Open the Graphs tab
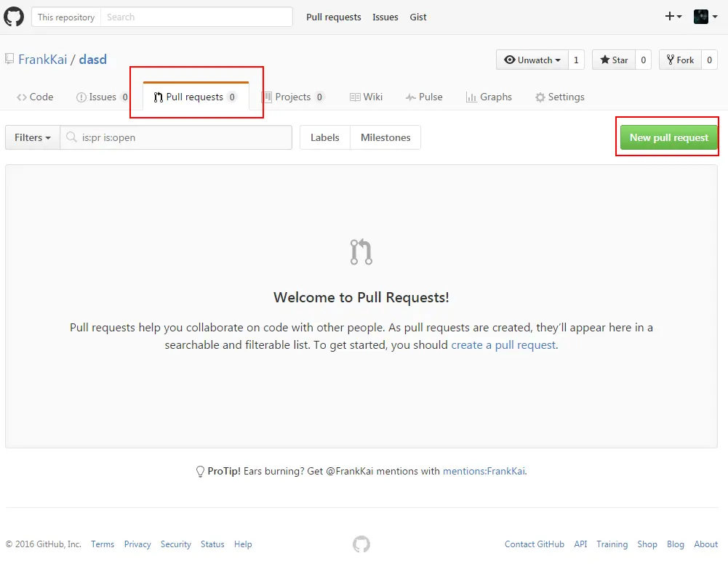728x577 pixels. (489, 97)
